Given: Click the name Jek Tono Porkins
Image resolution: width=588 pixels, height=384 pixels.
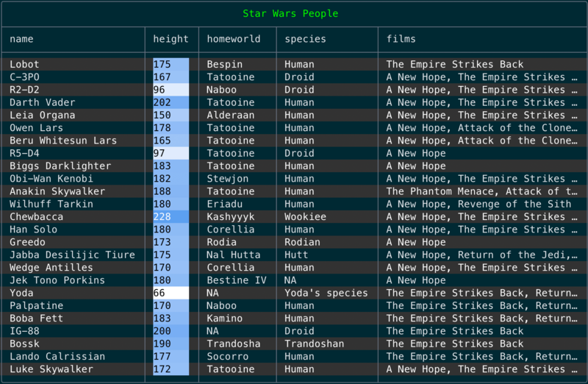Looking at the screenshot, I should click(x=57, y=280).
